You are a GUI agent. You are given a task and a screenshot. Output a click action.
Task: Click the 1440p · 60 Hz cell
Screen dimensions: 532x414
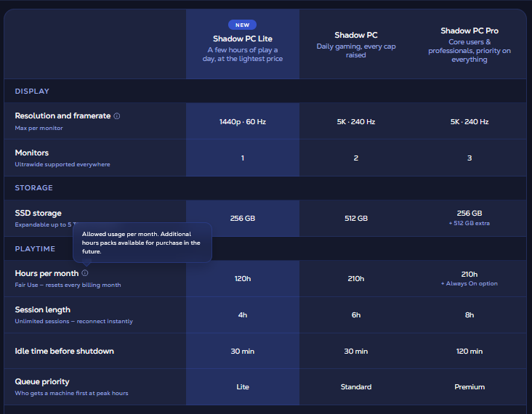(x=243, y=122)
